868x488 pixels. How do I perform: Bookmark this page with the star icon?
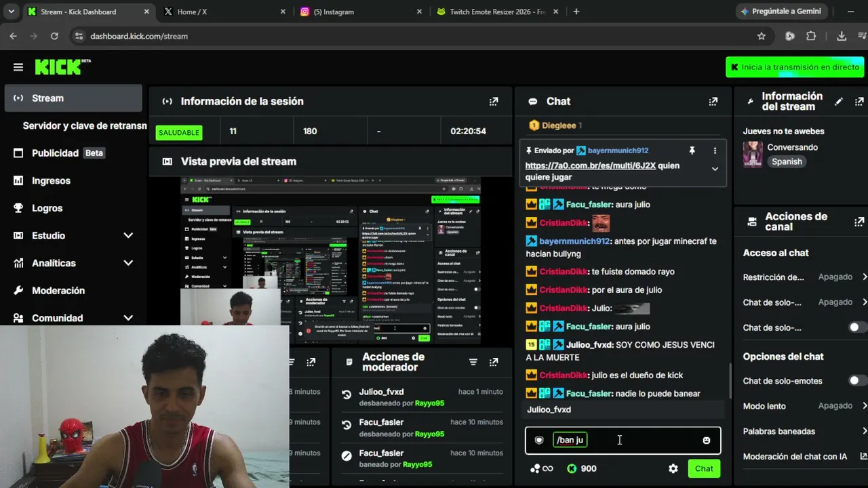tap(762, 36)
